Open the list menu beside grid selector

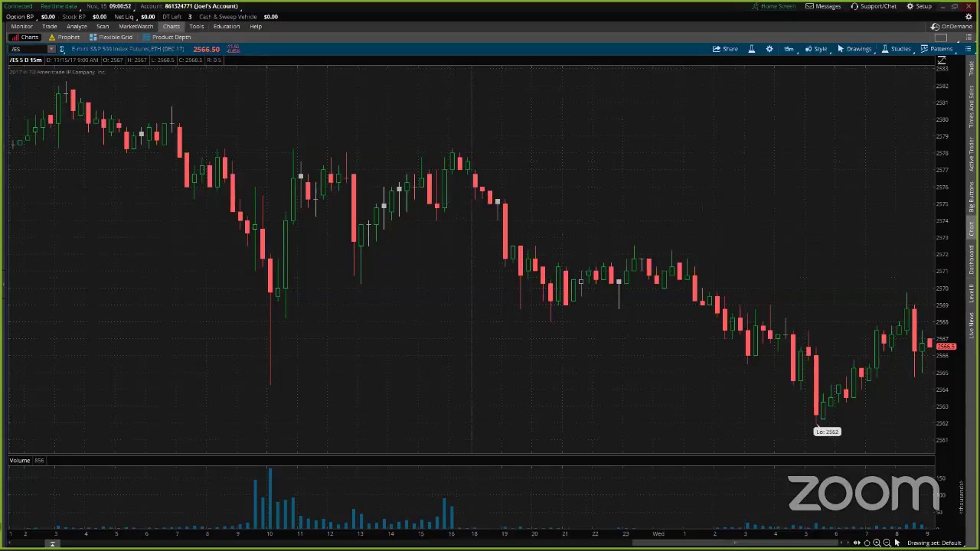[967, 37]
